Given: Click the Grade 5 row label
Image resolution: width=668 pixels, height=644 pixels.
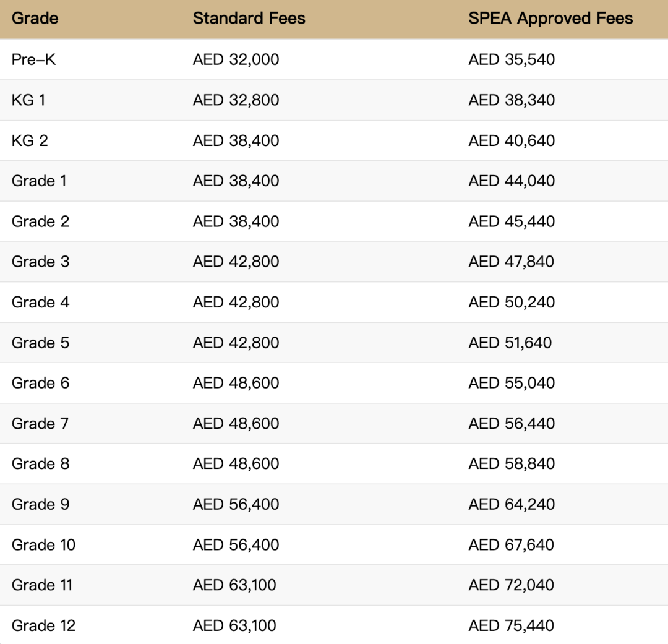Looking at the screenshot, I should [40, 343].
